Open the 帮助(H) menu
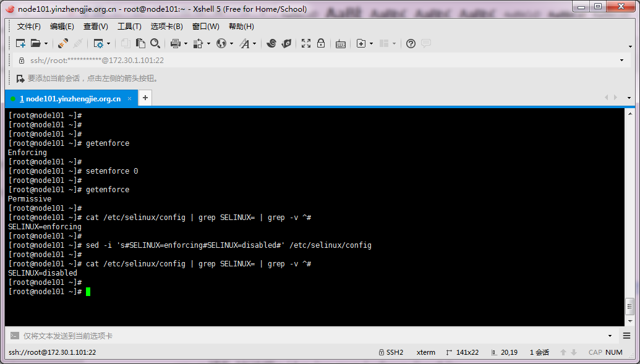640x364 pixels. [x=241, y=27]
